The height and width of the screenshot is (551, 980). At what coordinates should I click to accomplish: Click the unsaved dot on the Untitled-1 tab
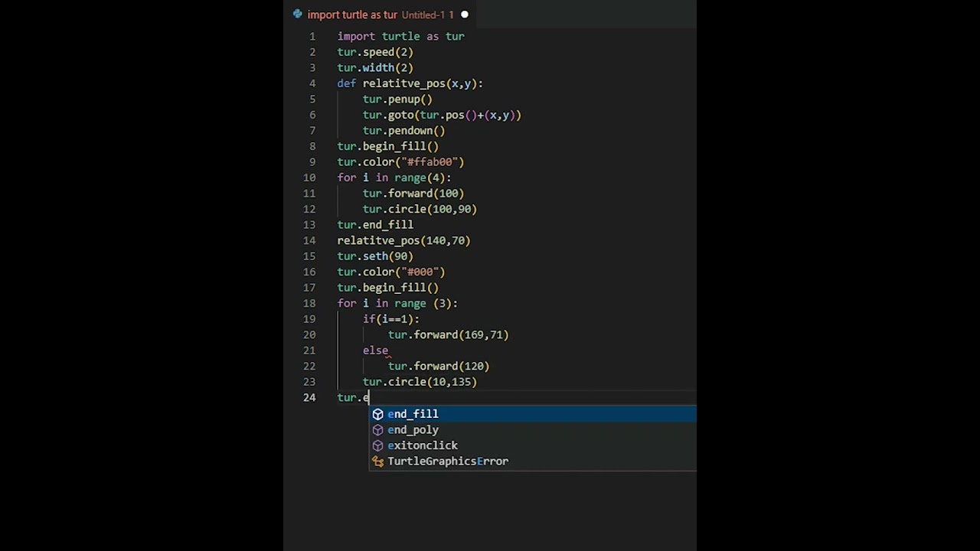[464, 15]
